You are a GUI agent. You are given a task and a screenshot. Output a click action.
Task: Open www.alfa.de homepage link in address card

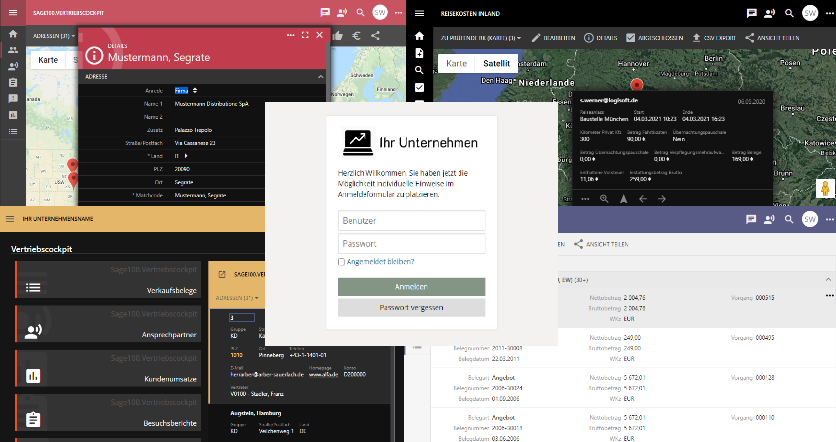pos(323,374)
